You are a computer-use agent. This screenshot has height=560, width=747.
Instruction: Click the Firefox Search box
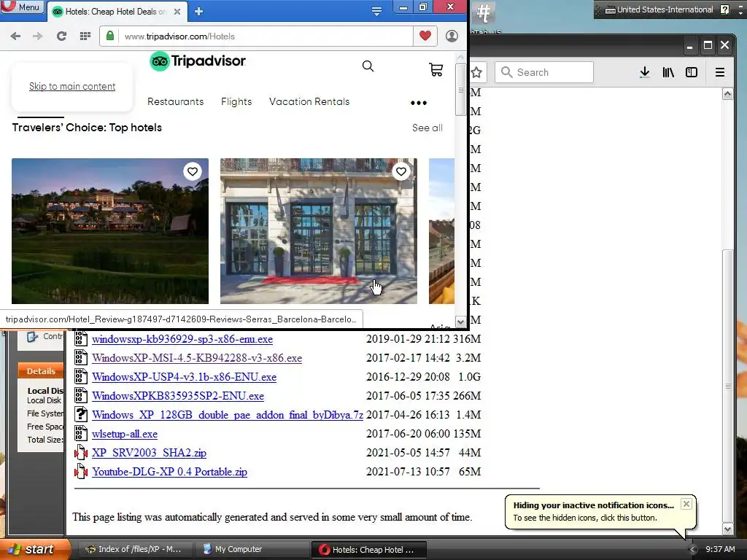544,72
